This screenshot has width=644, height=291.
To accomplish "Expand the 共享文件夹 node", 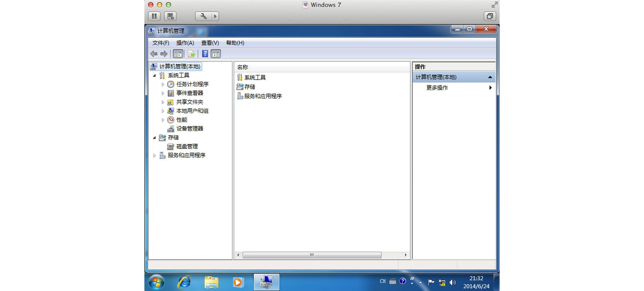I will tap(163, 102).
